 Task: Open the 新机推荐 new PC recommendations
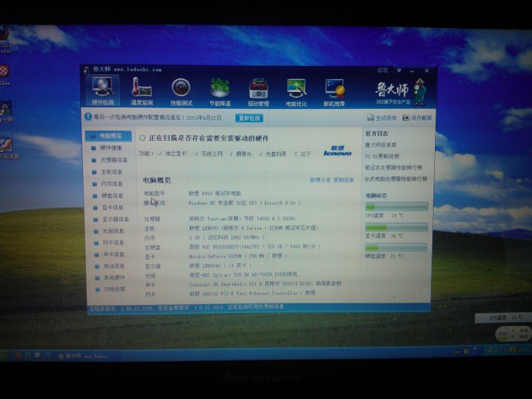coord(334,93)
